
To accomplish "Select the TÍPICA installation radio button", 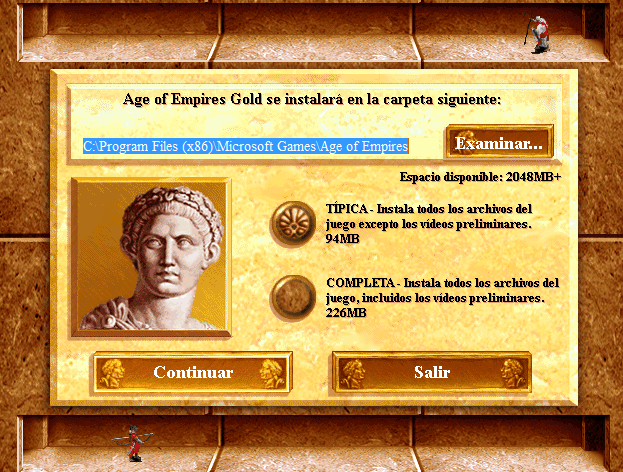I will click(x=293, y=224).
